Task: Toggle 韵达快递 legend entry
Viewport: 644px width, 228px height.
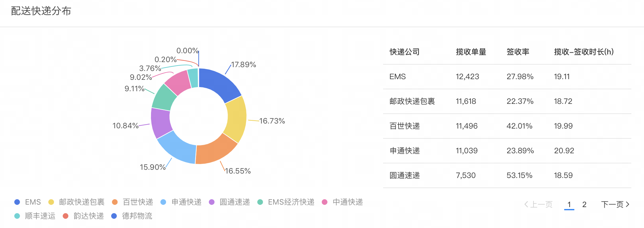Action: tap(83, 216)
